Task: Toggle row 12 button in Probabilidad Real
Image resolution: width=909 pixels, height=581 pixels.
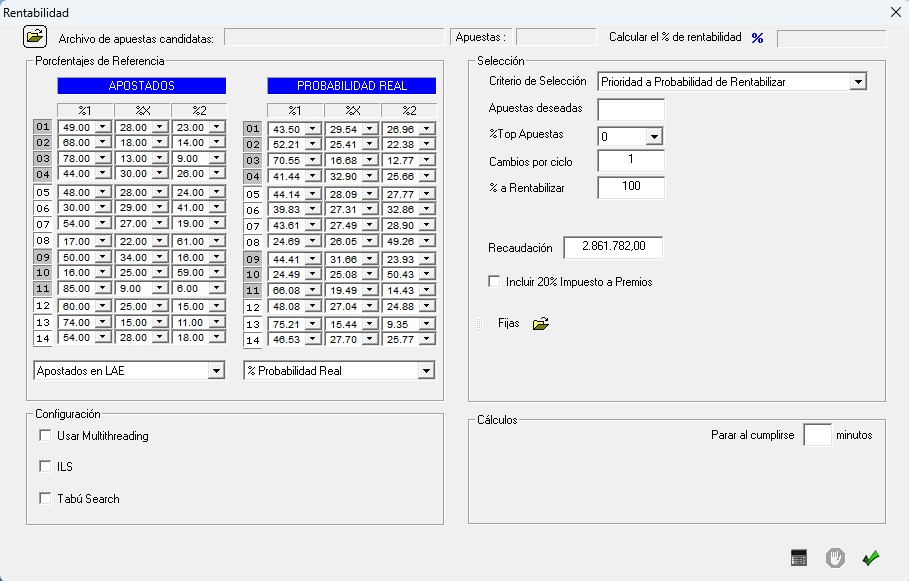Action: [253, 307]
